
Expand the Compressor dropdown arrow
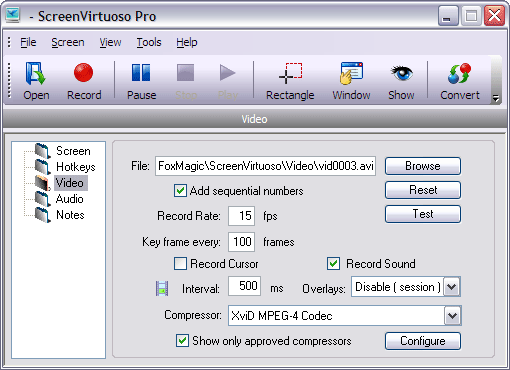pos(452,315)
